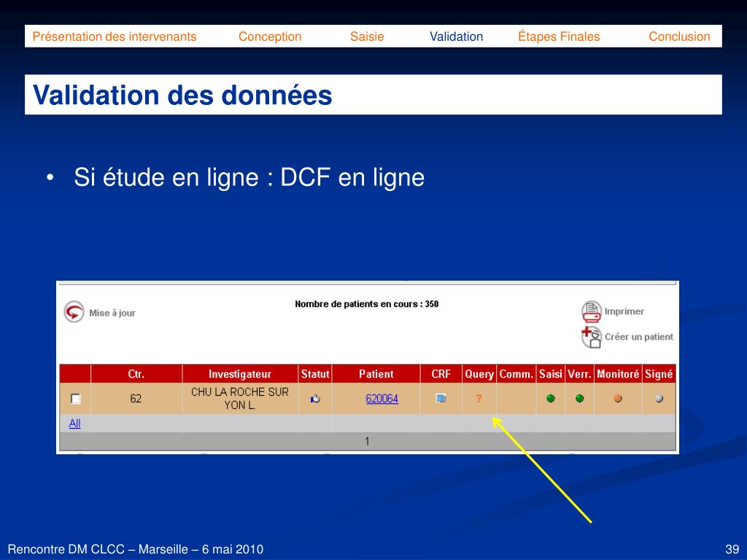Click the grey Signé status dot

point(659,399)
